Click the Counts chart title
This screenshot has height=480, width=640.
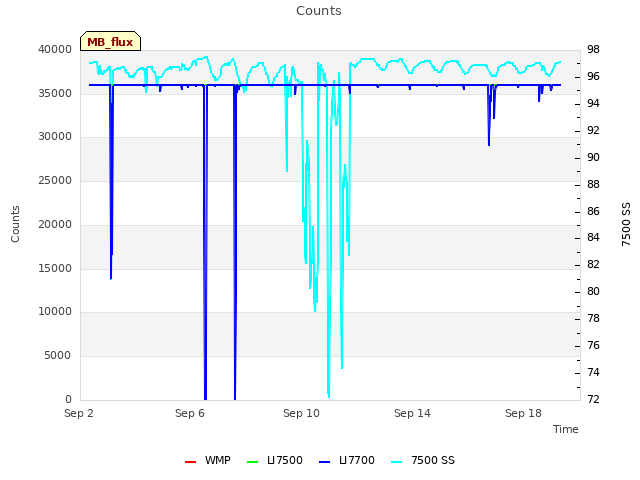pyautogui.click(x=319, y=11)
